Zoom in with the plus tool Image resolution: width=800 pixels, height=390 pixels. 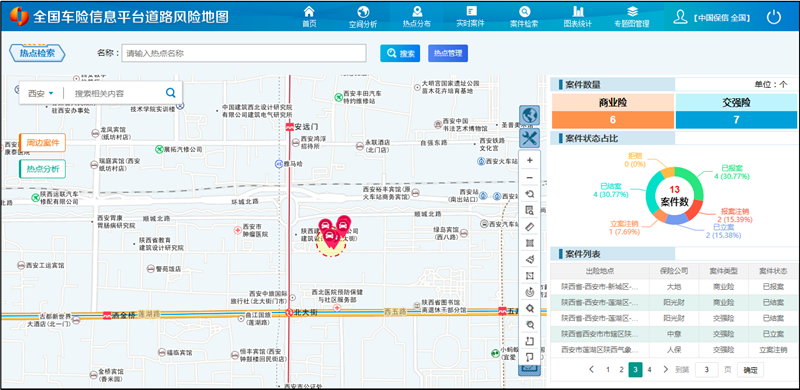[x=530, y=160]
